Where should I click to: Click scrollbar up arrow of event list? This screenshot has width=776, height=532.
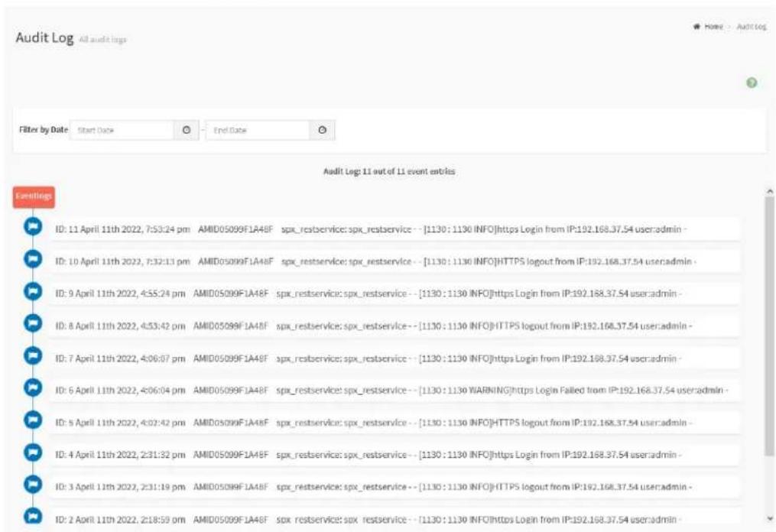[770, 191]
